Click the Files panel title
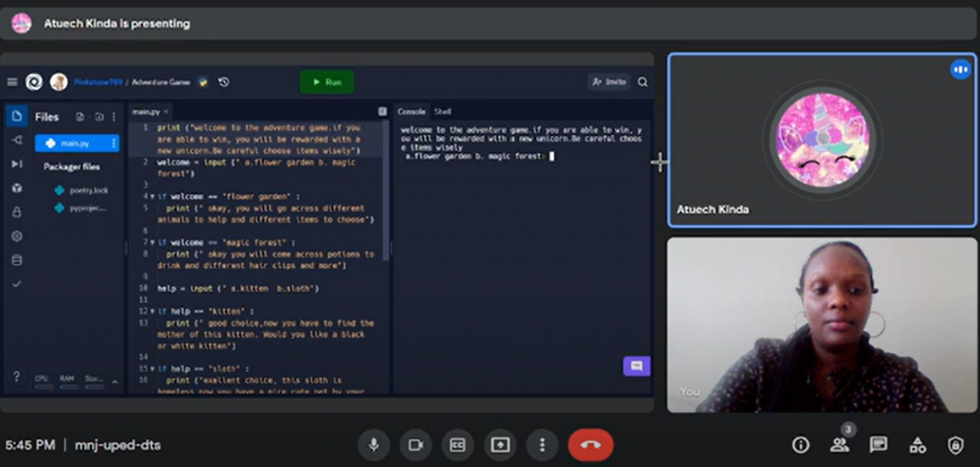The image size is (980, 467). (x=47, y=117)
